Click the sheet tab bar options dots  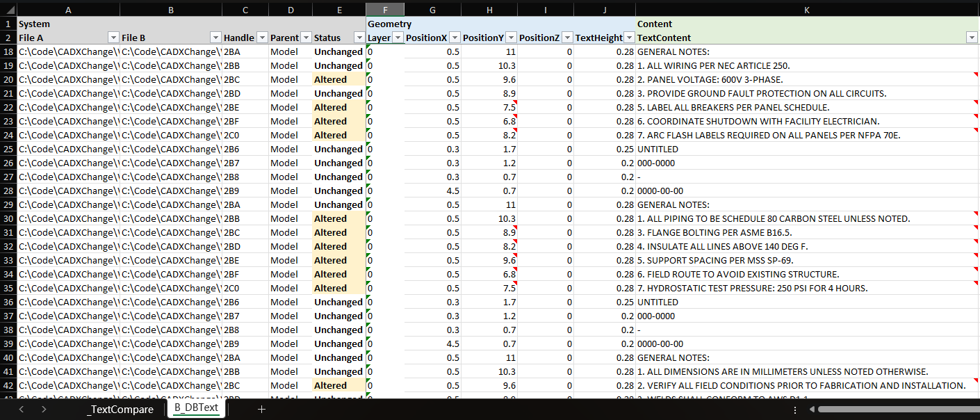[x=795, y=410]
